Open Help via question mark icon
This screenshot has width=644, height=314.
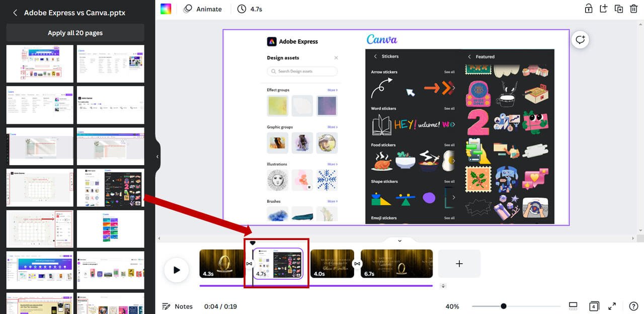pyautogui.click(x=634, y=306)
